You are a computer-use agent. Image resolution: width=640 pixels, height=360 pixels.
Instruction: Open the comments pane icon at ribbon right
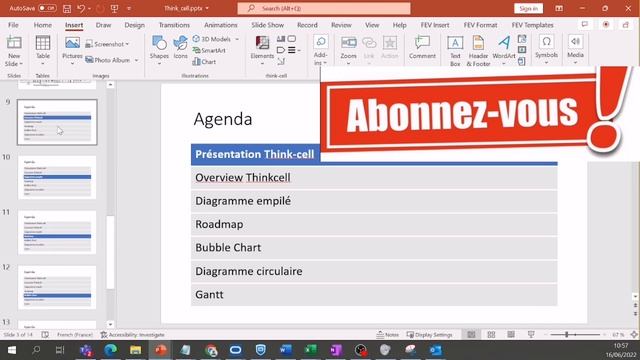point(585,24)
